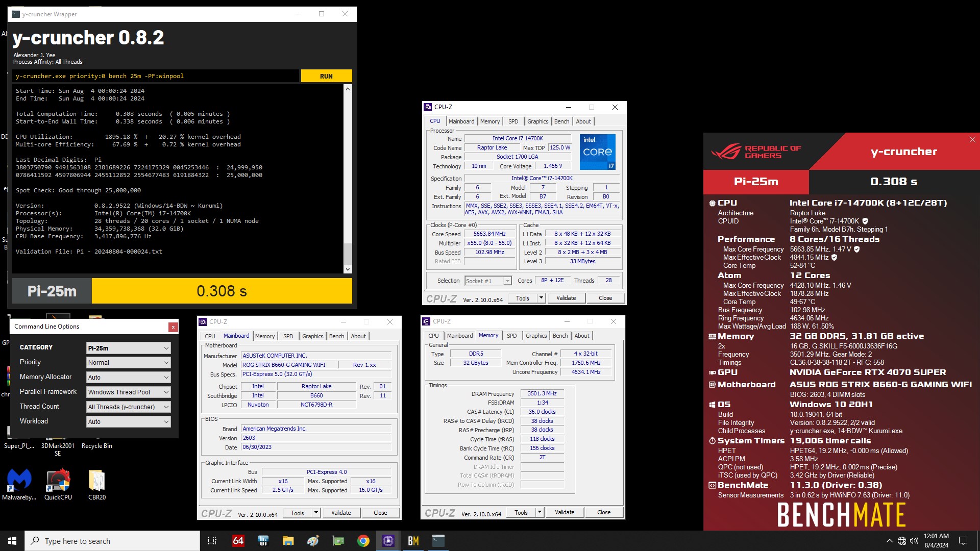The height and width of the screenshot is (551, 980).
Task: Click Validate in the Memory CPU-Z window
Action: point(565,513)
